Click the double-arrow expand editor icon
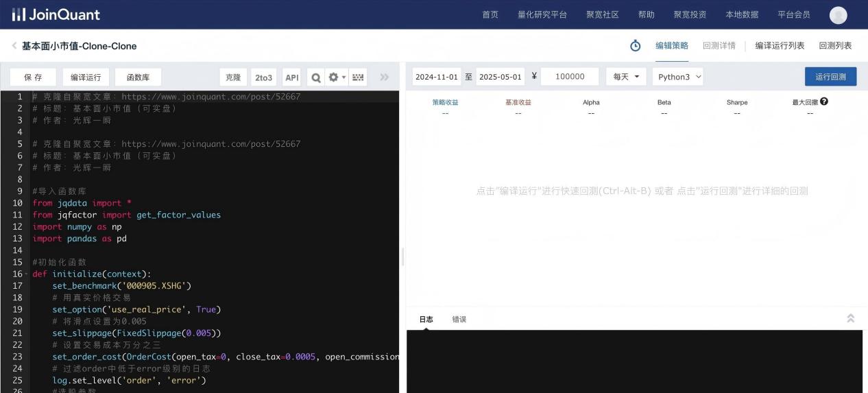 click(384, 78)
